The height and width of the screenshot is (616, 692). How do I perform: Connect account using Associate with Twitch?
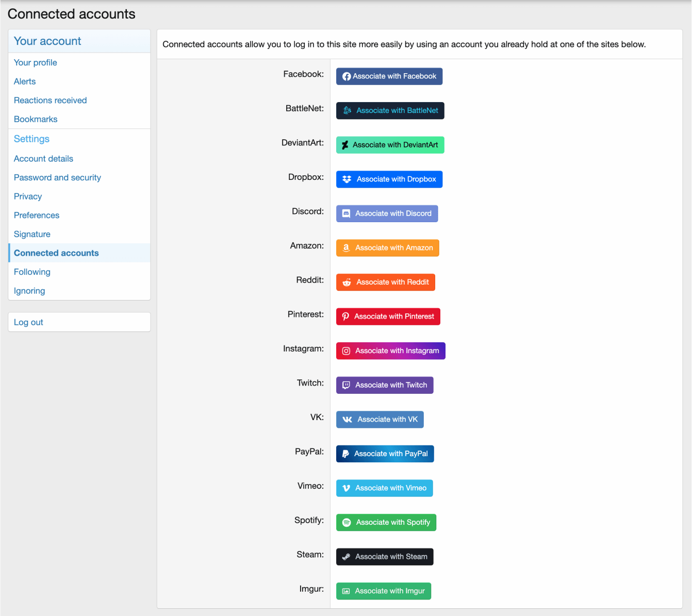pyautogui.click(x=385, y=385)
